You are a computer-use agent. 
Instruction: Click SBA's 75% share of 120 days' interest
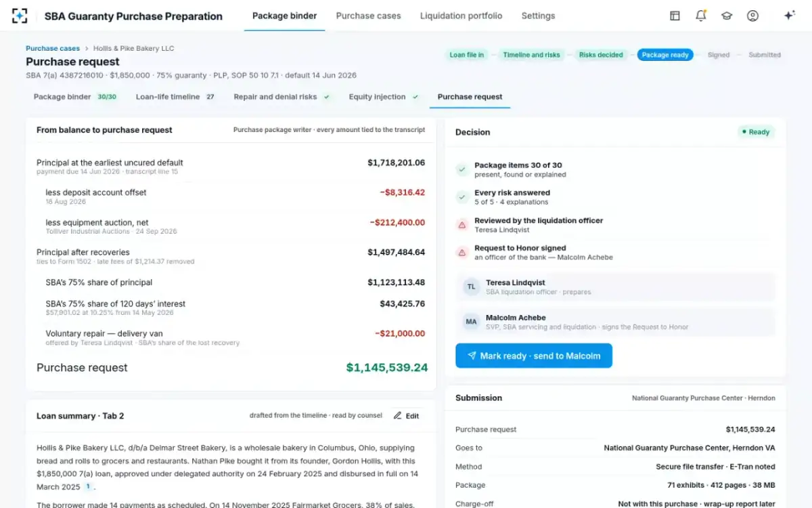pyautogui.click(x=115, y=304)
